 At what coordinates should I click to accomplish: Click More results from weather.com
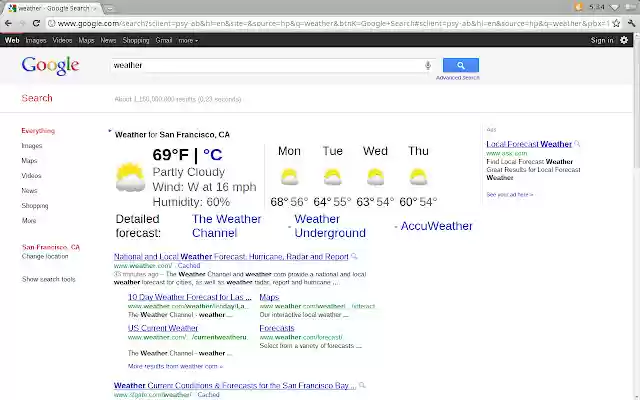(x=176, y=366)
